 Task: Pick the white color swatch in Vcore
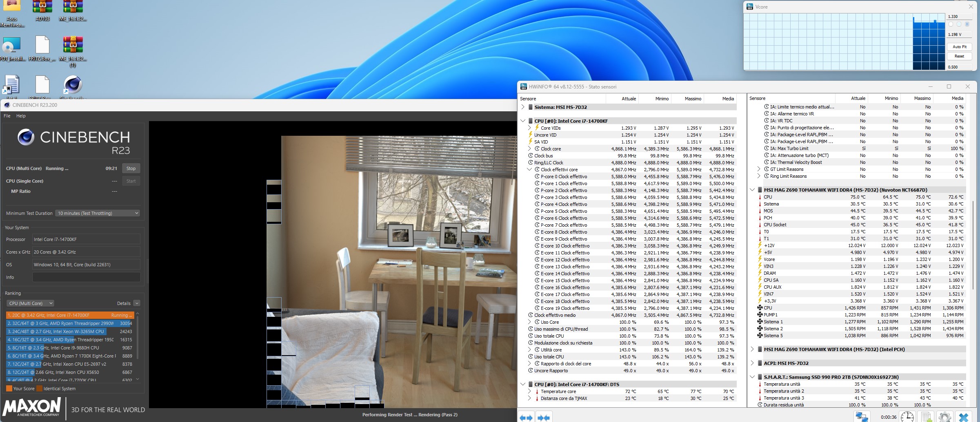pyautogui.click(x=951, y=24)
